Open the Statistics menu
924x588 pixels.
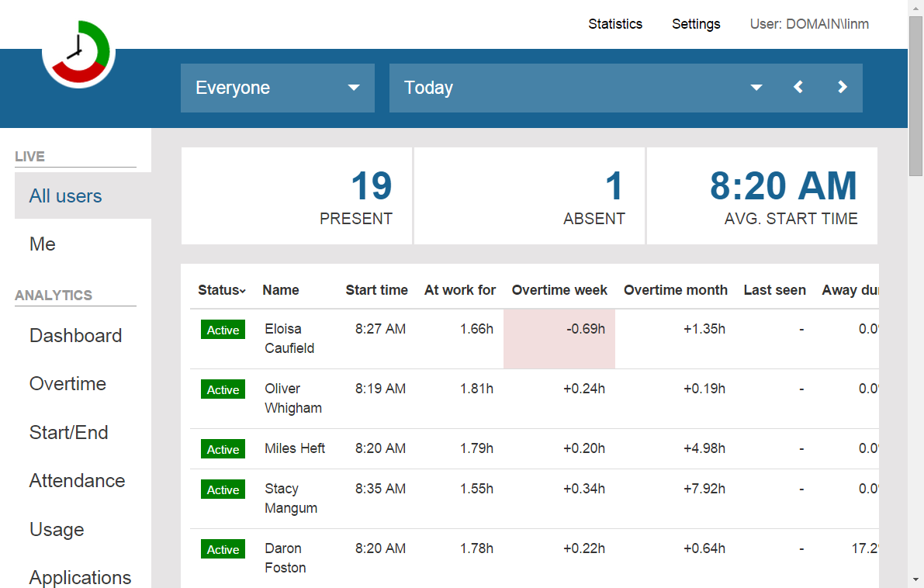tap(614, 24)
